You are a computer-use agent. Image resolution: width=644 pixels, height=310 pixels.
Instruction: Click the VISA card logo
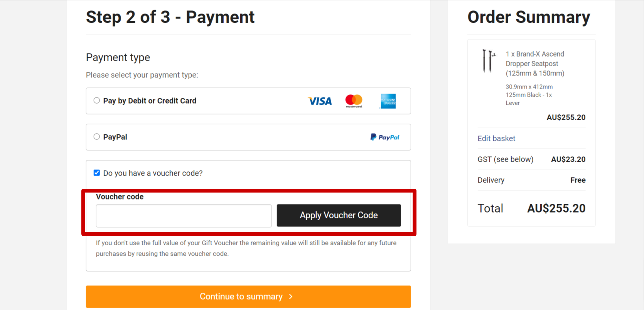(319, 101)
